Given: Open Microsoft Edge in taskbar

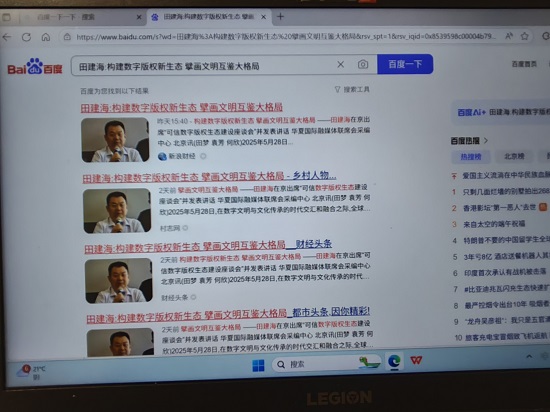Looking at the screenshot, I should (x=394, y=361).
